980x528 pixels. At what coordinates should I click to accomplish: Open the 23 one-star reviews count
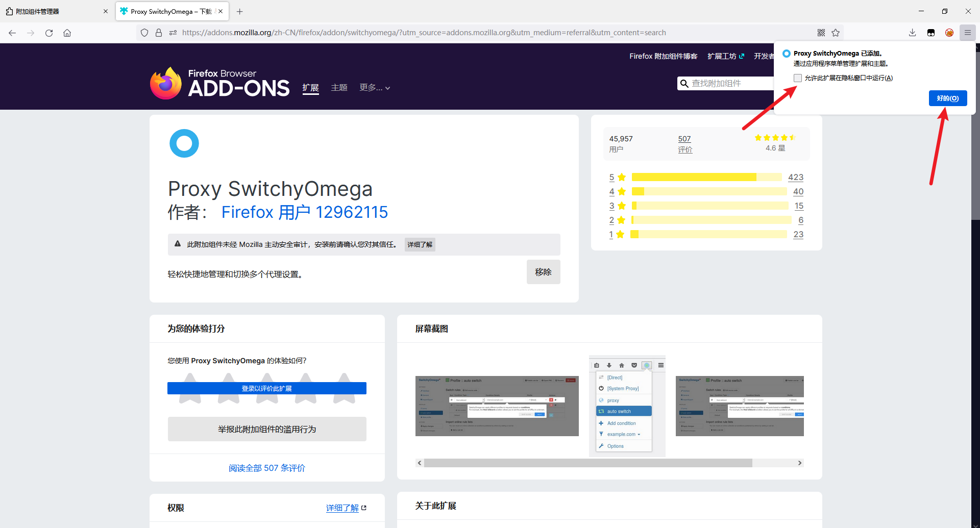click(798, 234)
